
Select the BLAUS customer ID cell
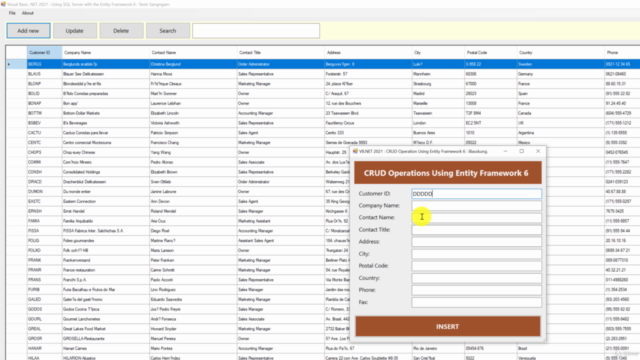point(44,74)
